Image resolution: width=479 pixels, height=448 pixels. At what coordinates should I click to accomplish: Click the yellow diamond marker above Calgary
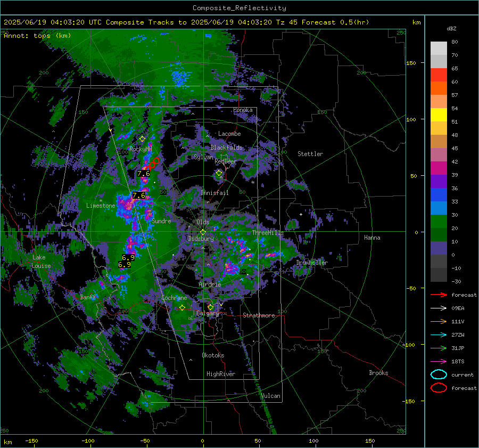pyautogui.click(x=210, y=307)
